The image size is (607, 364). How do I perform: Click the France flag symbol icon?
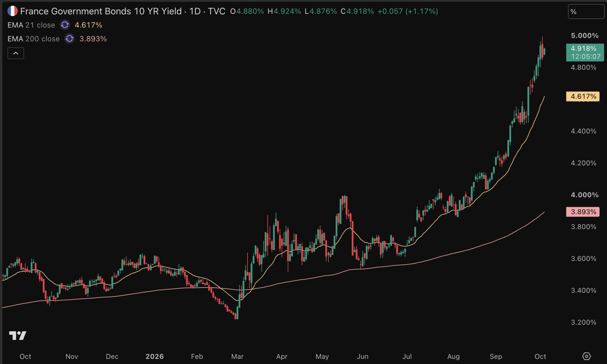[x=13, y=11]
